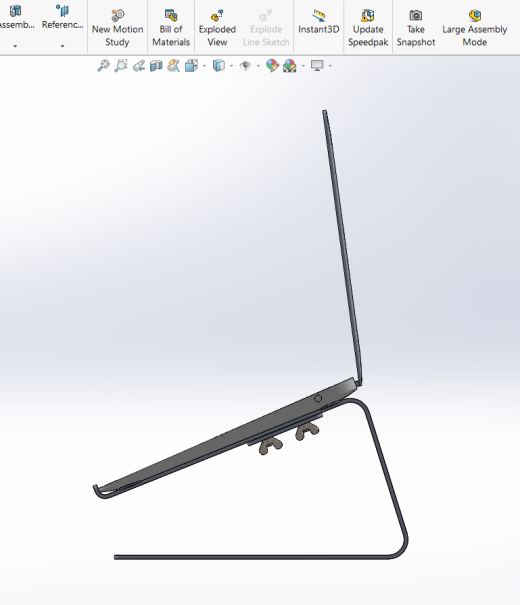Click Bill of Materials button
This screenshot has height=605, width=520.
point(171,28)
